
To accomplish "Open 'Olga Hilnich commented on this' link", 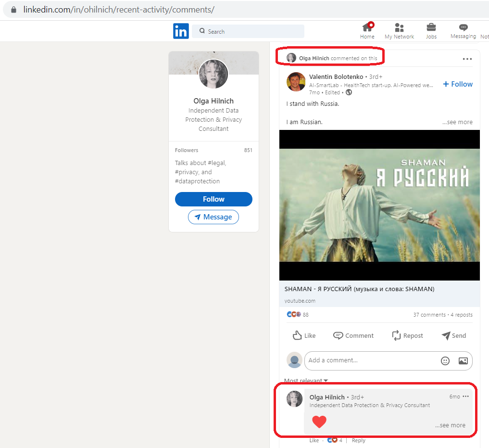I will [338, 58].
